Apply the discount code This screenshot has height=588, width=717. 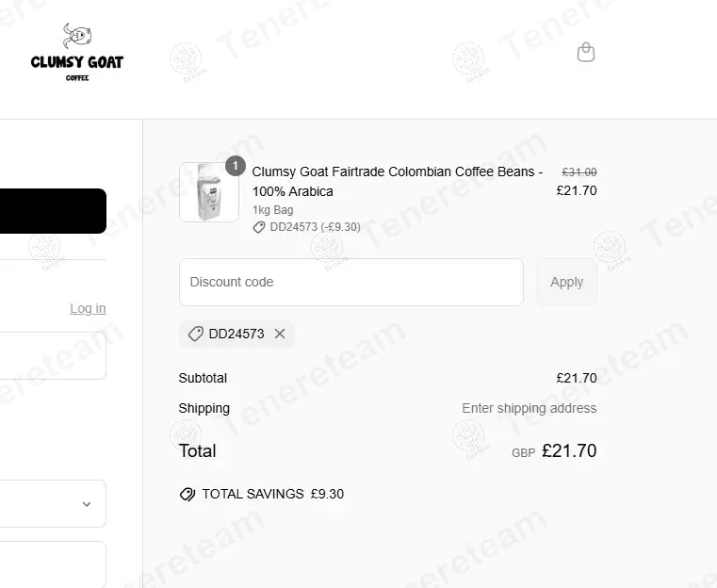(x=567, y=282)
